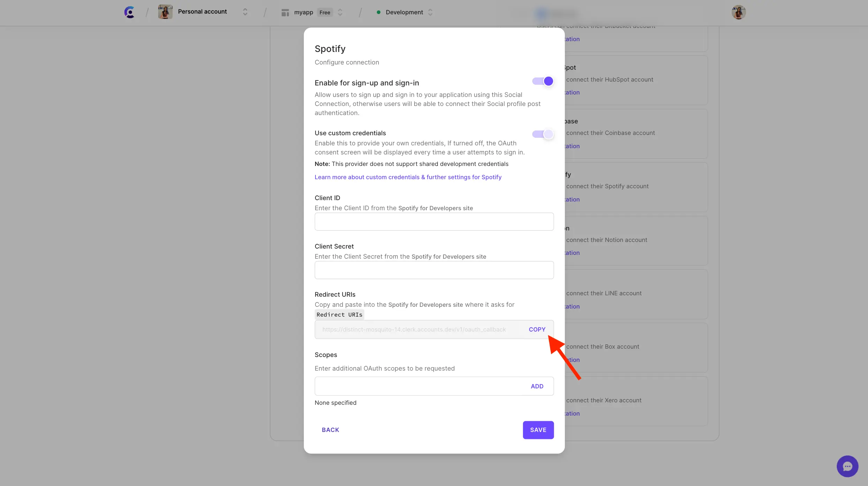Screen dimensions: 868x486
Task: Click the Client ID input field
Action: pos(434,222)
